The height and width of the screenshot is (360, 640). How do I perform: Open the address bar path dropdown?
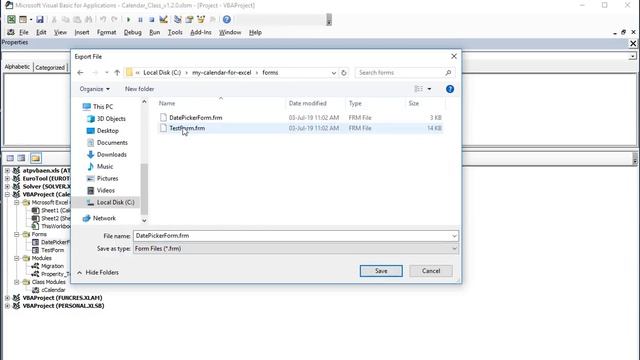tap(333, 73)
